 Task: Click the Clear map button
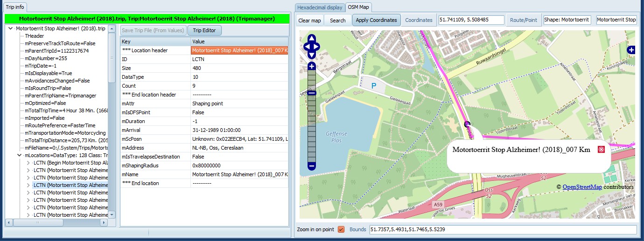pos(309,20)
